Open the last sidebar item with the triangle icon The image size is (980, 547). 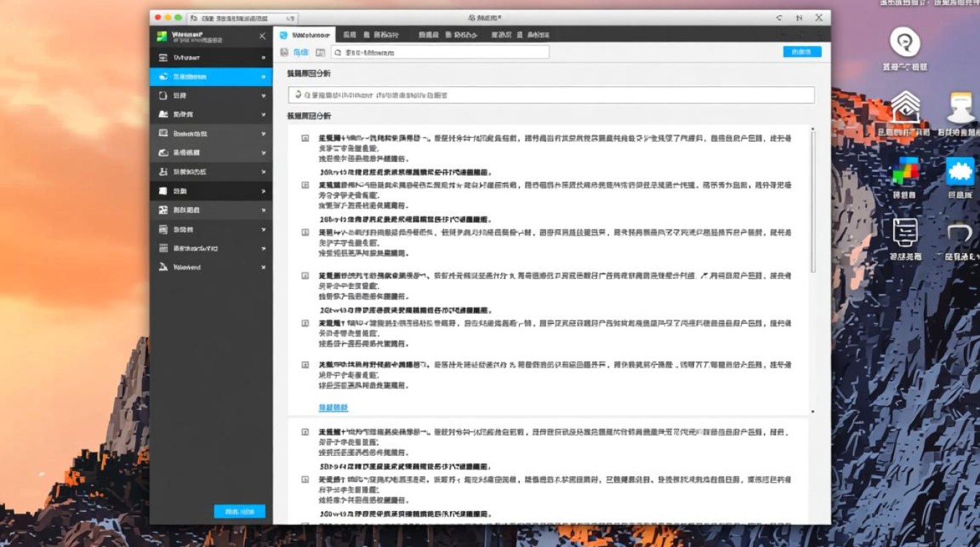[x=211, y=268]
